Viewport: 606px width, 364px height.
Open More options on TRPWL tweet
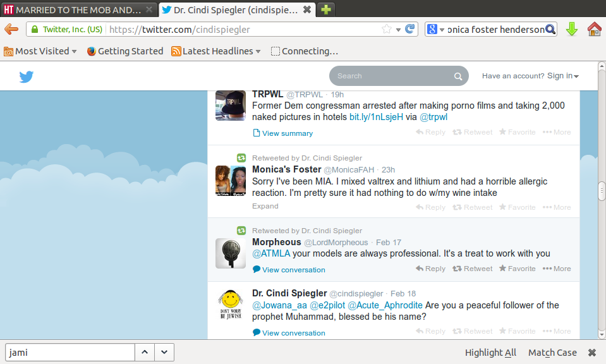point(557,132)
